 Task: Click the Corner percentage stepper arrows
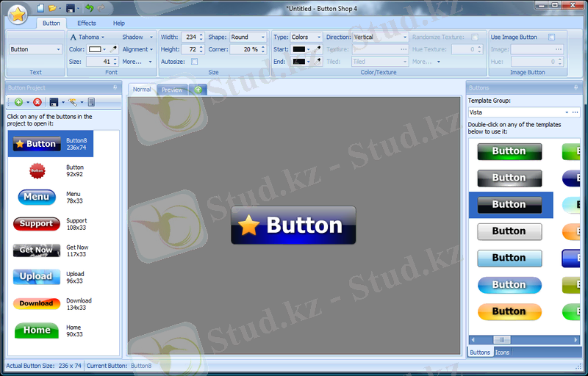[263, 49]
